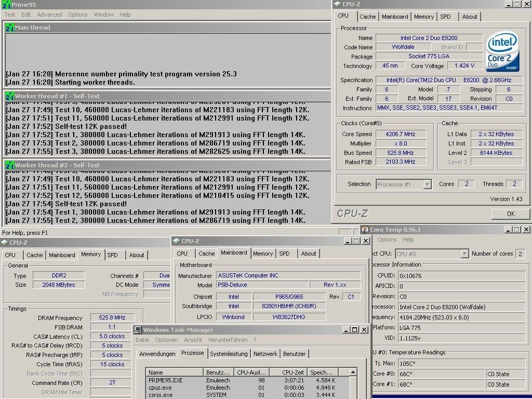The height and width of the screenshot is (399, 532).
Task: Click the Core Temp frequency field showing 4184.20MHz
Action: 461,317
